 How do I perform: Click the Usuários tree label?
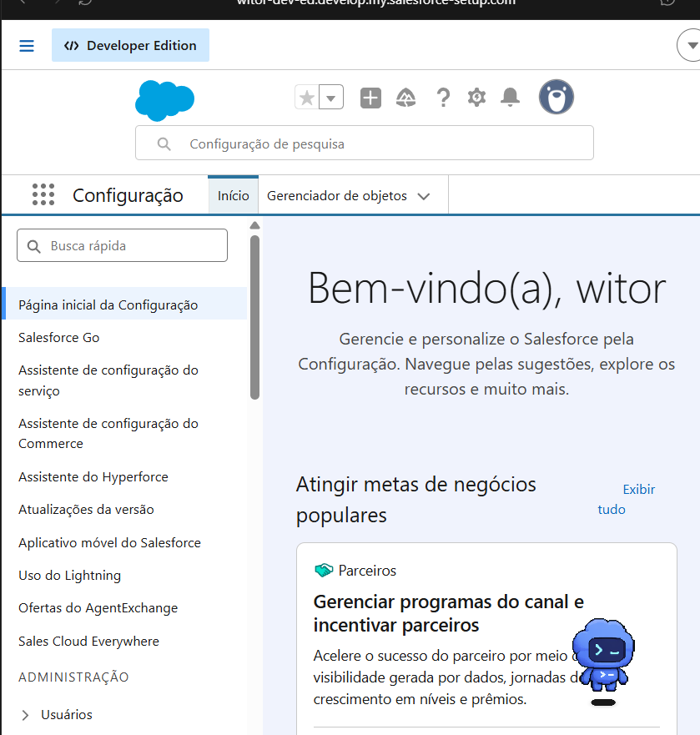tap(67, 714)
